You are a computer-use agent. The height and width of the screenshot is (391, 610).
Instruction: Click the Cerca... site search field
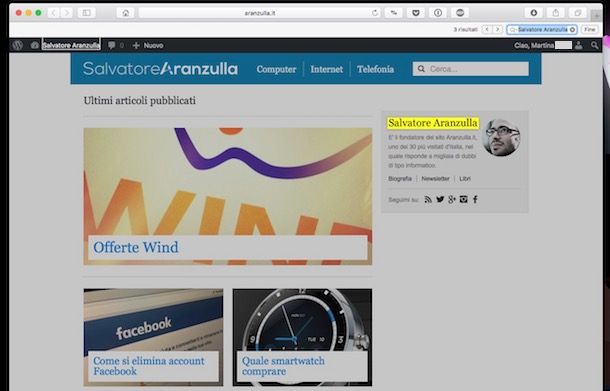click(x=470, y=69)
